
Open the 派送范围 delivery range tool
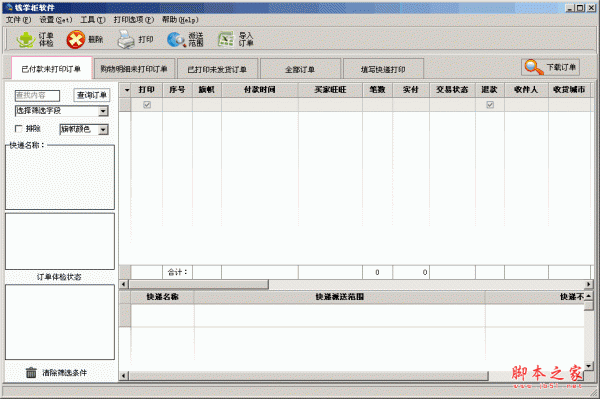185,39
